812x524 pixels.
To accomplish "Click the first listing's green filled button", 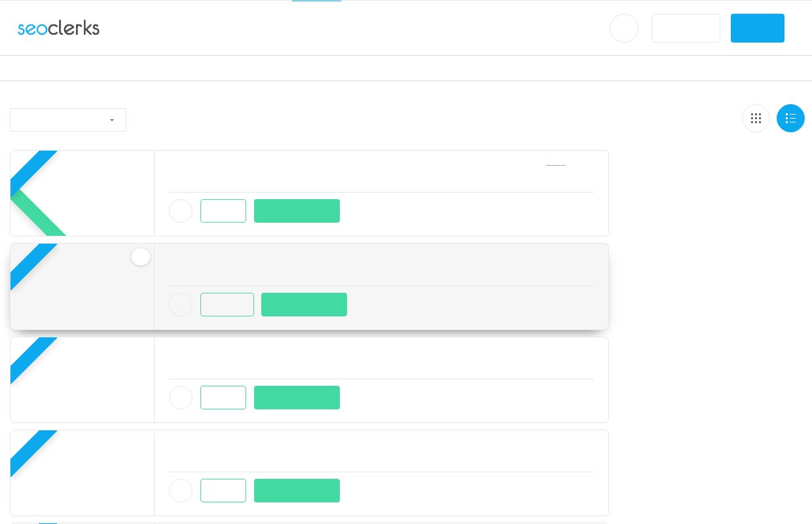I will click(x=297, y=211).
